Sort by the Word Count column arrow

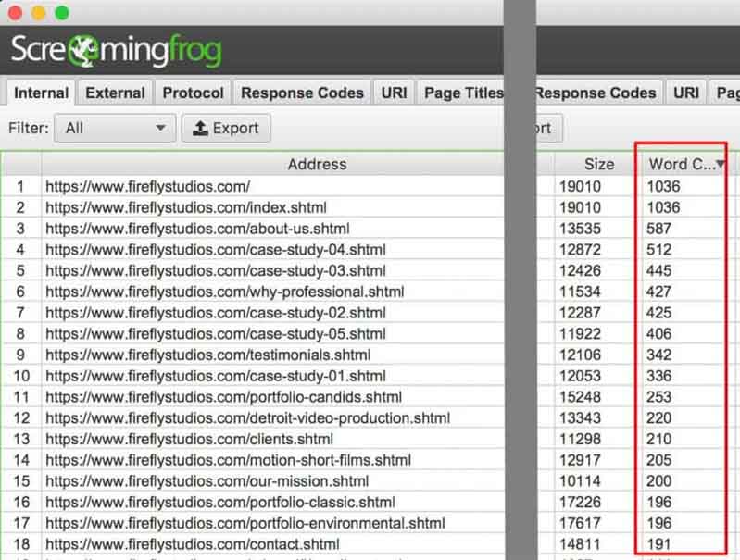click(x=721, y=164)
